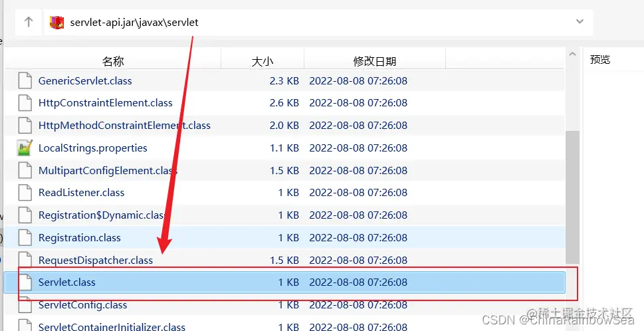This screenshot has height=331, width=644.
Task: Click the up-directory arrow button
Action: pos(29,22)
